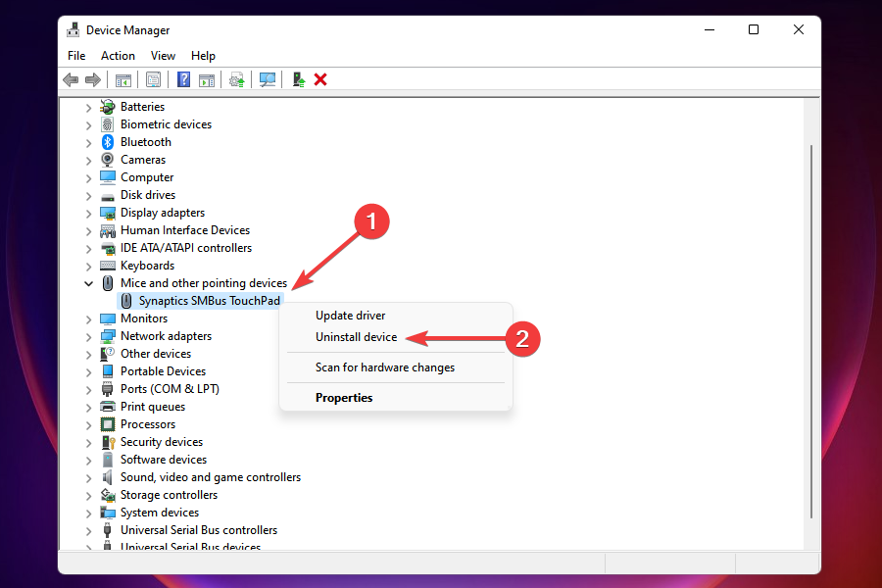The image size is (882, 588).
Task: Click the Network adapters category icon
Action: 108,336
